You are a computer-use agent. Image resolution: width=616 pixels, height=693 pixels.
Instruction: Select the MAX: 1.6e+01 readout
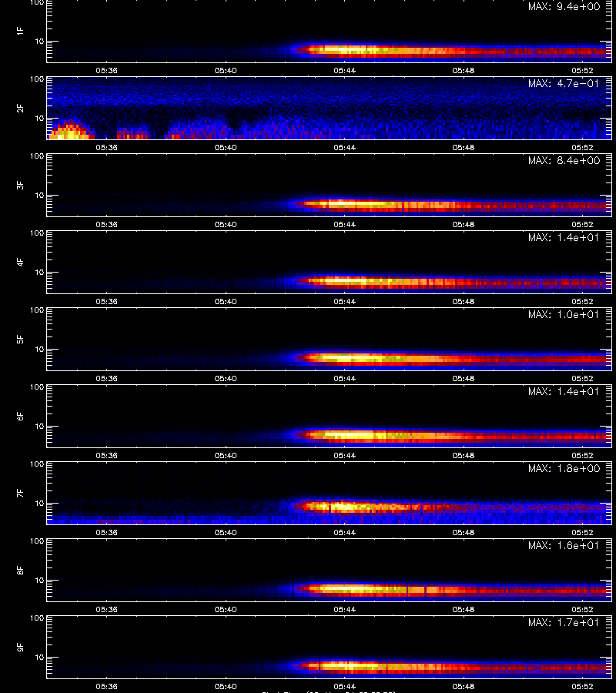coord(564,545)
